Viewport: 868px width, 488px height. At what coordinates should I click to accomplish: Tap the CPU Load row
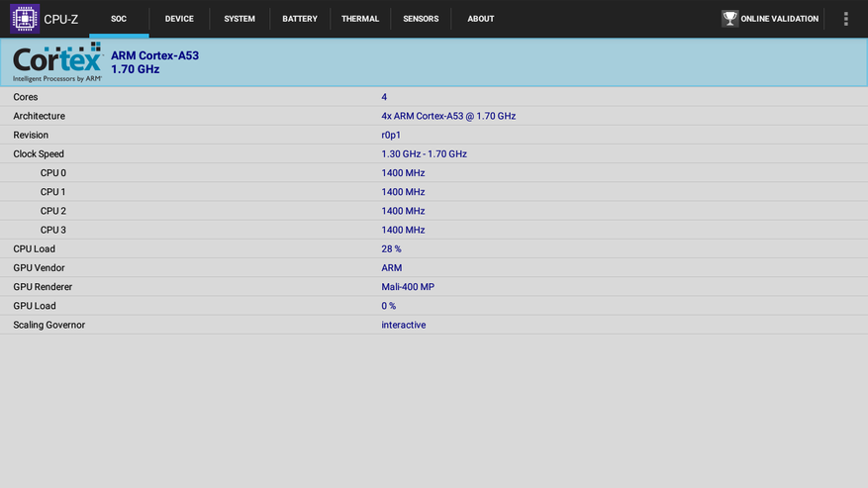click(434, 249)
